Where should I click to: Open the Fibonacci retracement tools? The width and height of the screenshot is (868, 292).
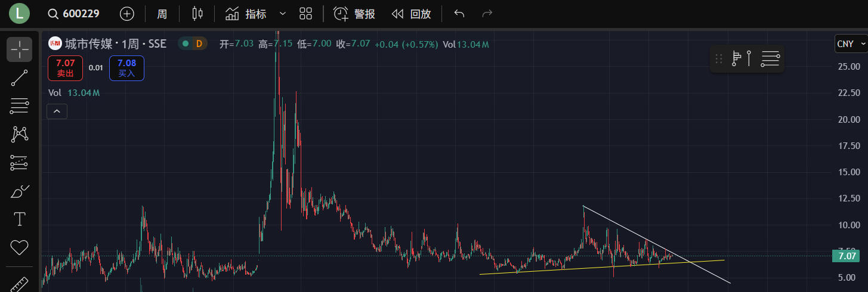(x=20, y=106)
